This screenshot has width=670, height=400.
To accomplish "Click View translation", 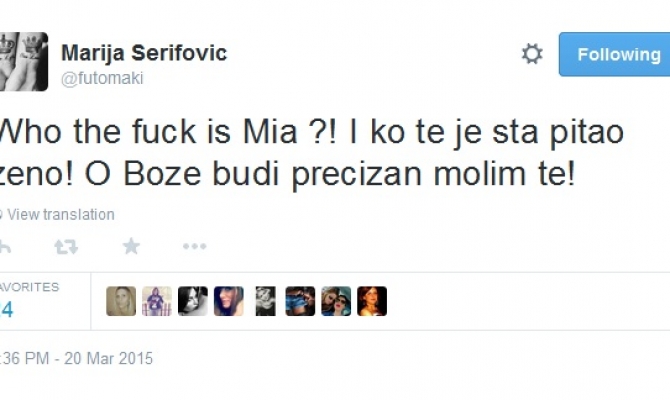I will [x=62, y=214].
